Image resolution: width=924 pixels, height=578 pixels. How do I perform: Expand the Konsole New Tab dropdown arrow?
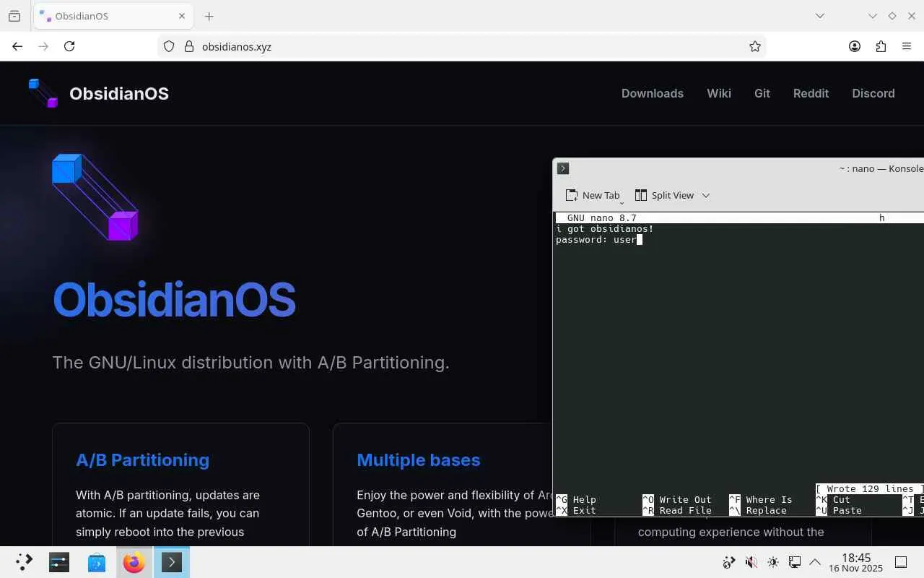[622, 203]
